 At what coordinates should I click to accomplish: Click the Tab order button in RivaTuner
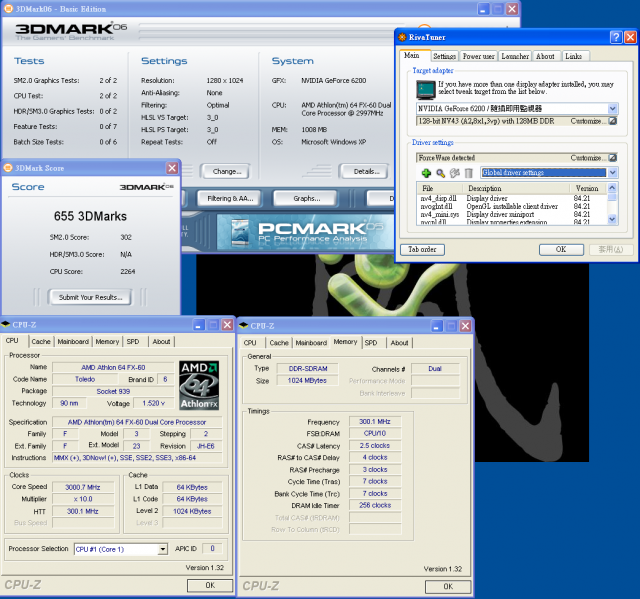(422, 249)
